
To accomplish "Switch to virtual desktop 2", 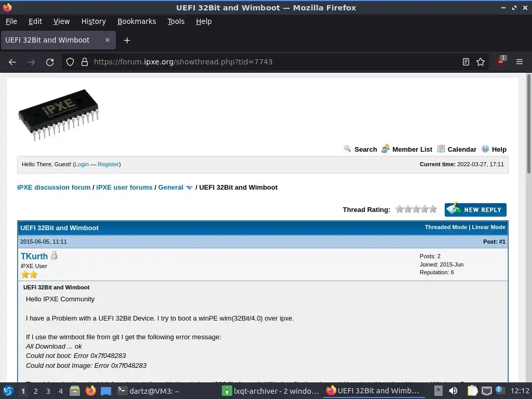I will coord(36,391).
